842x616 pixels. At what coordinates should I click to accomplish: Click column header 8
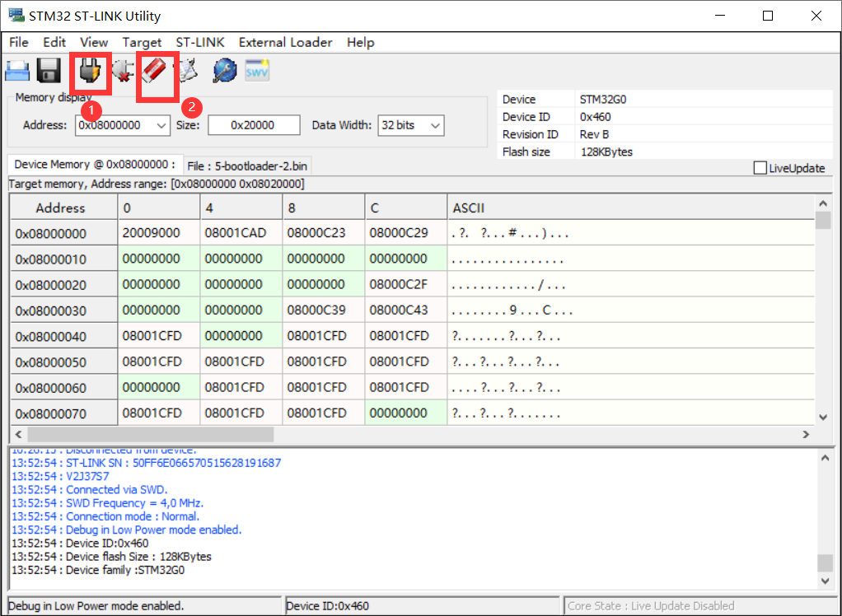pyautogui.click(x=324, y=208)
